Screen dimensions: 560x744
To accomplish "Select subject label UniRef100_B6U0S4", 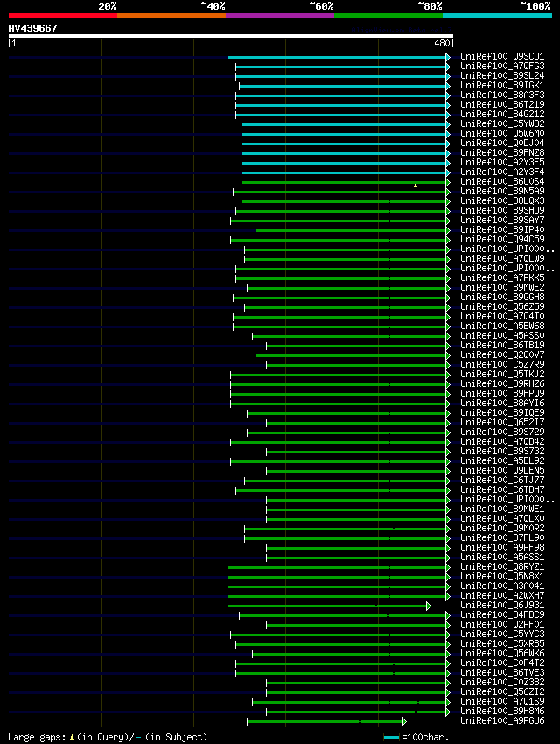I will pos(502,182).
